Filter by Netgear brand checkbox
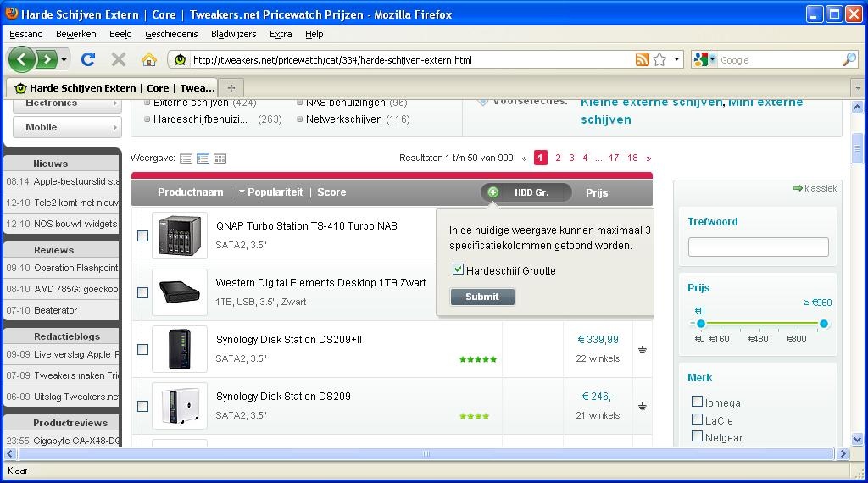This screenshot has height=483, width=868. click(x=697, y=436)
